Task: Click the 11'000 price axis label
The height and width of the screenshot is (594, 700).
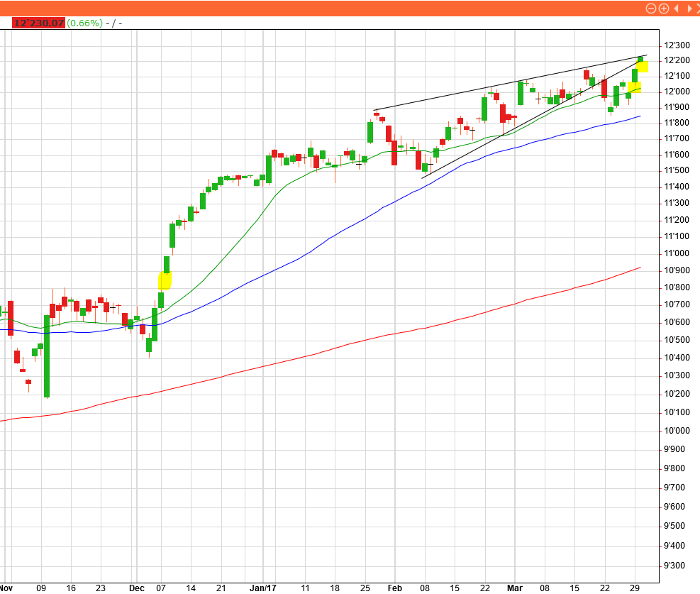Action: pyautogui.click(x=677, y=253)
